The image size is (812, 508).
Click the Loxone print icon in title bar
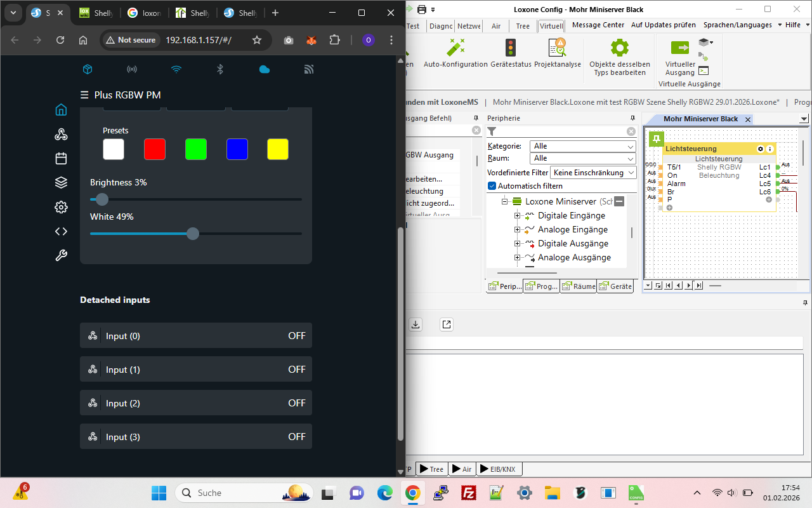pos(422,9)
